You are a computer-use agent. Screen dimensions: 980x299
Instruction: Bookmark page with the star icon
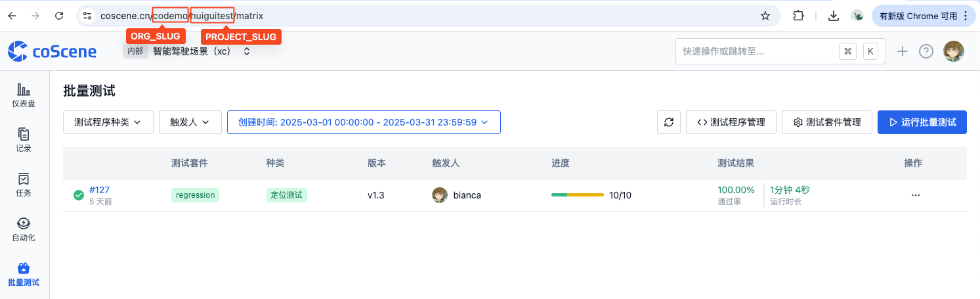click(765, 16)
